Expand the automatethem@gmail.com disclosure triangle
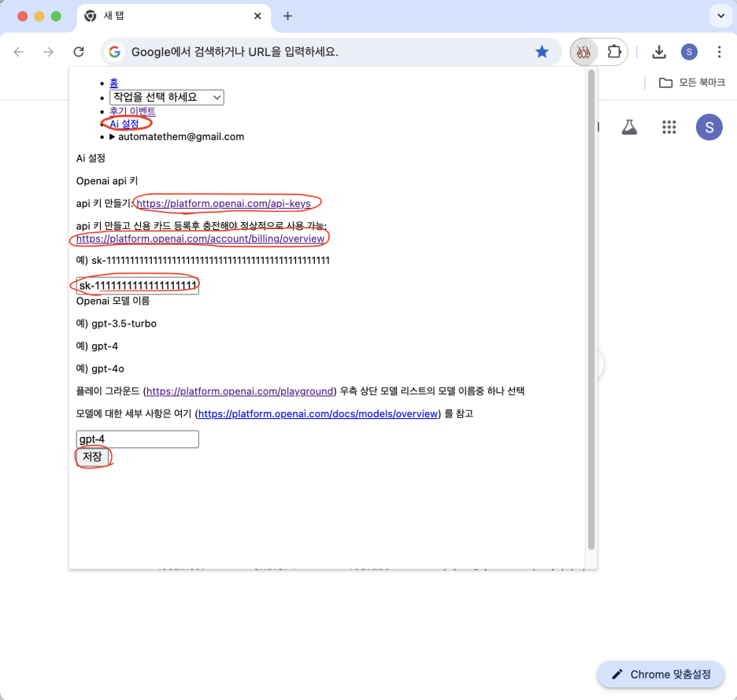 (113, 137)
